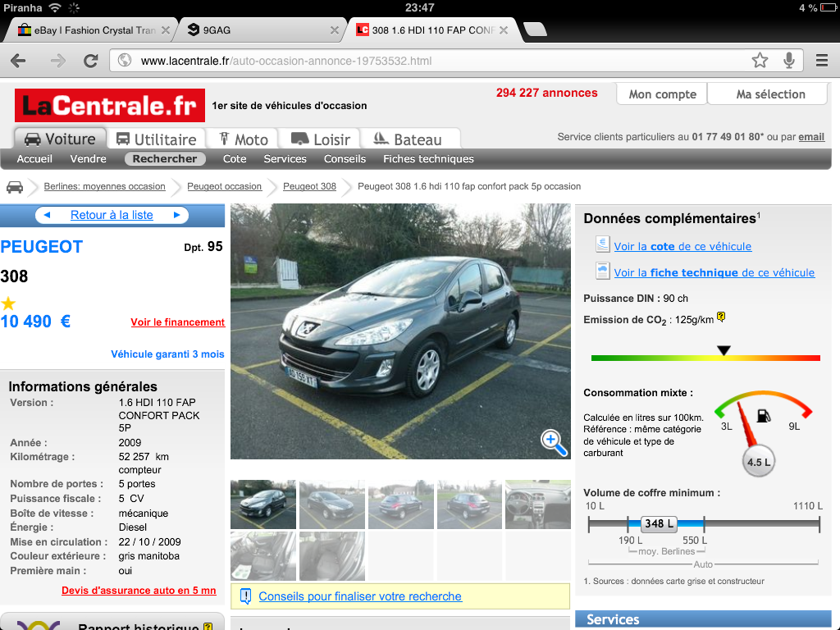Tap the microphone voice search icon
The image size is (840, 630).
(x=789, y=60)
